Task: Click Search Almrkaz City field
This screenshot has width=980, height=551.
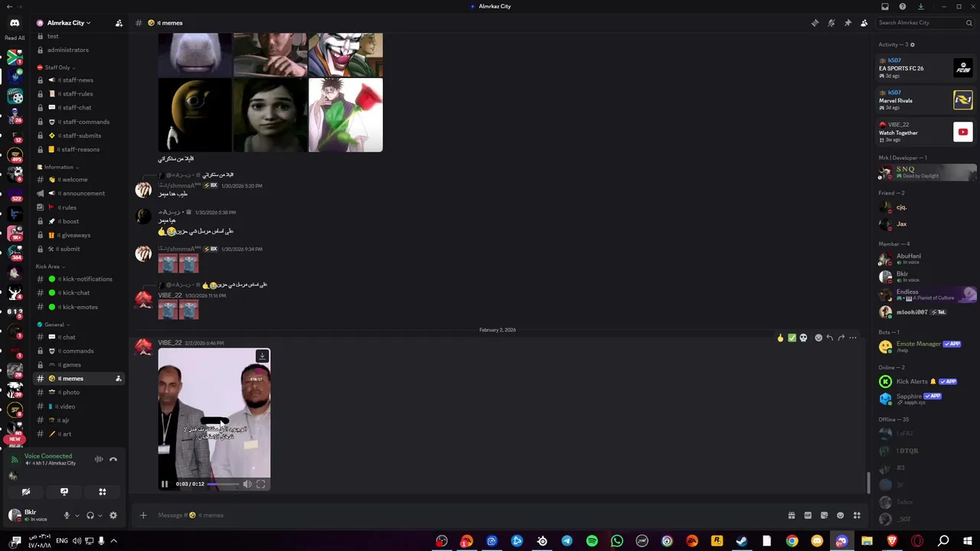Action: tap(925, 23)
